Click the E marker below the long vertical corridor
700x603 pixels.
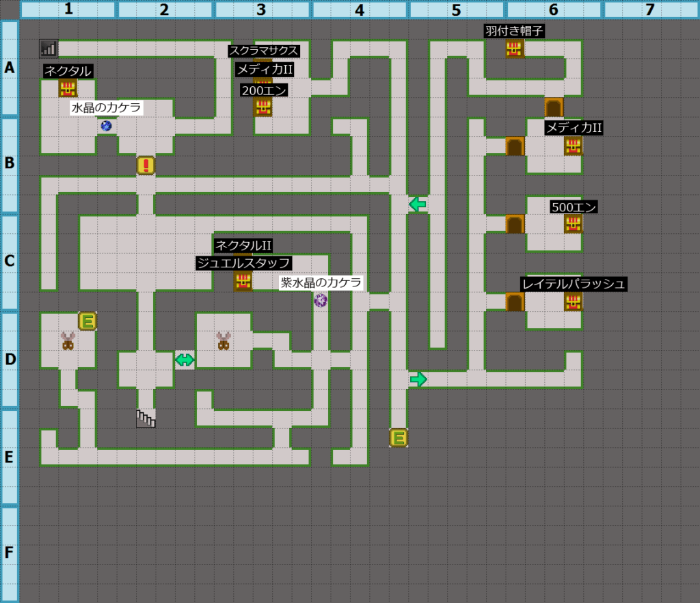[399, 438]
